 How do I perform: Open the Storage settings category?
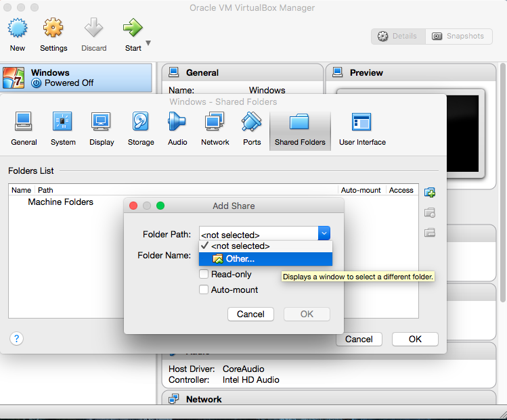(141, 129)
